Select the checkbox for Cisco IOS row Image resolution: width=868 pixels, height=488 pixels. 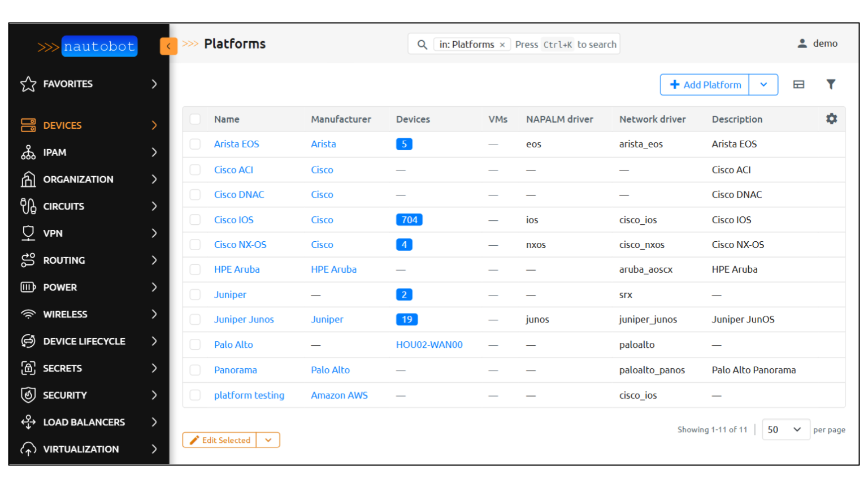click(x=195, y=219)
